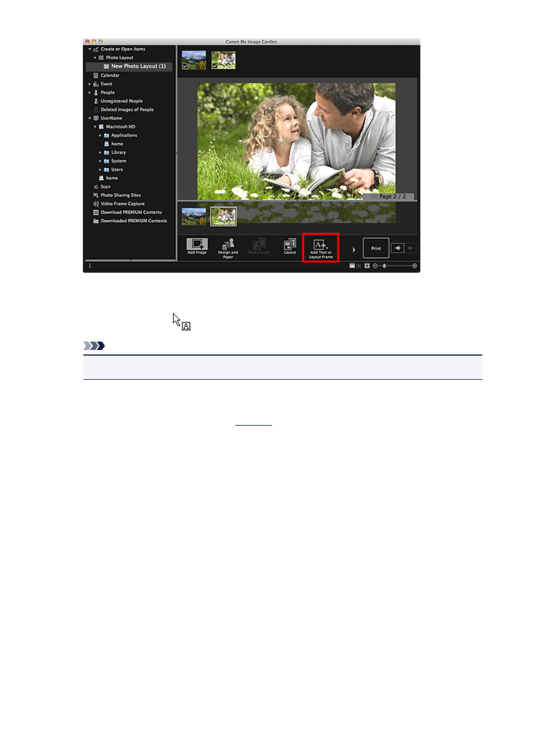
Task: Click the Deleted Images of People label
Action: coord(127,110)
